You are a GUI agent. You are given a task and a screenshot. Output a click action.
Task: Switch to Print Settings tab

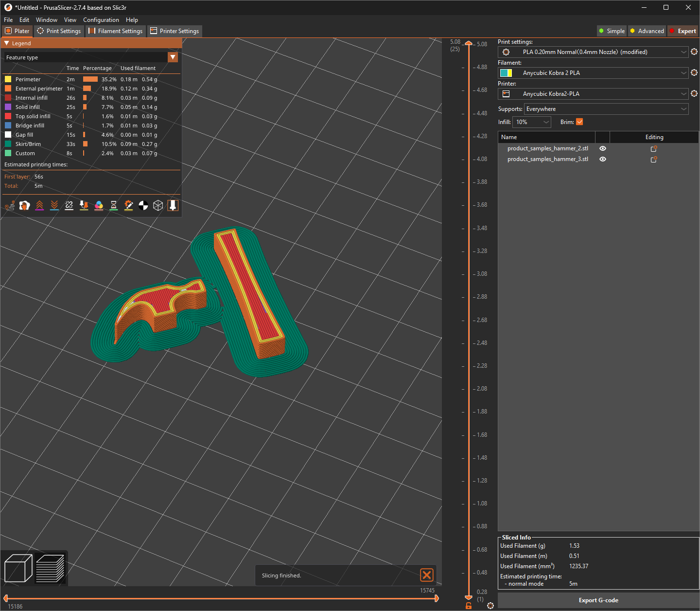[x=59, y=31]
